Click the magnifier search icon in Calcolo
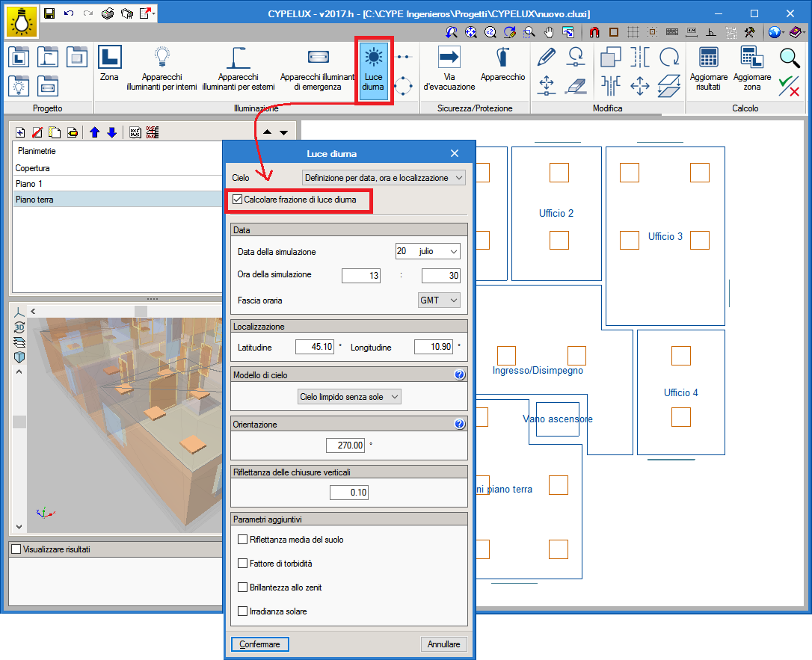The height and width of the screenshot is (660, 812). [790, 58]
